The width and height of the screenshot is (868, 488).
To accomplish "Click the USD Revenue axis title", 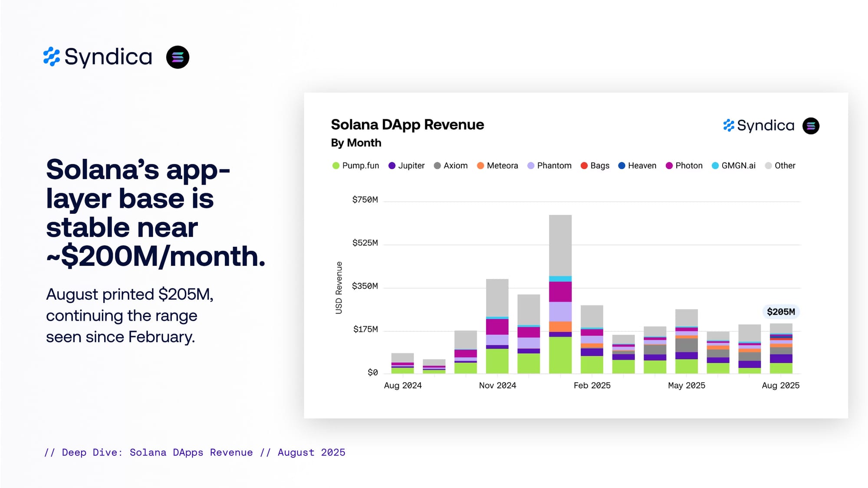I will click(x=339, y=288).
